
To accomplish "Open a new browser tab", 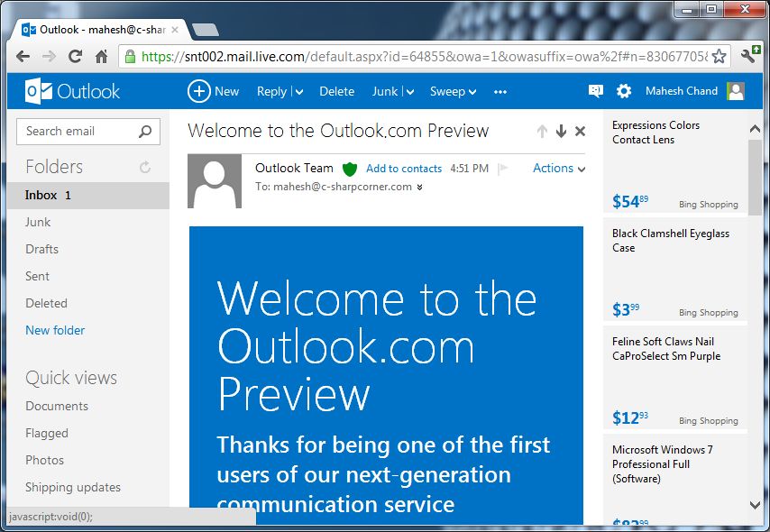I will tap(206, 30).
